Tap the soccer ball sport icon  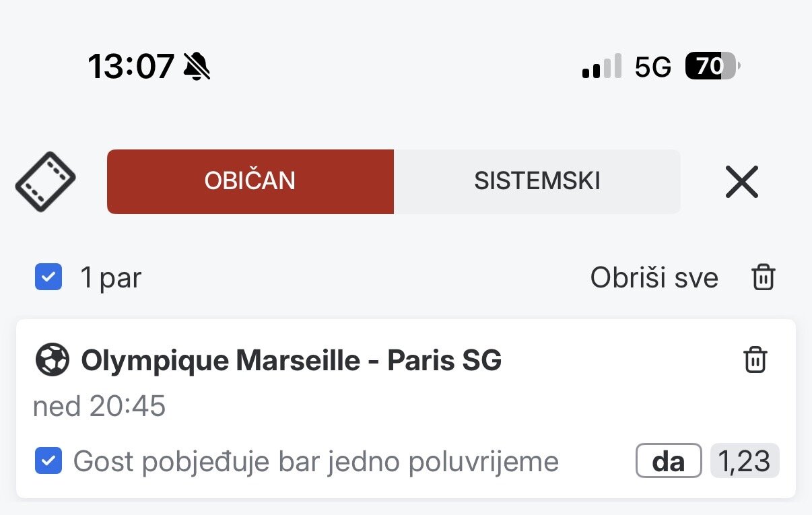[52, 360]
